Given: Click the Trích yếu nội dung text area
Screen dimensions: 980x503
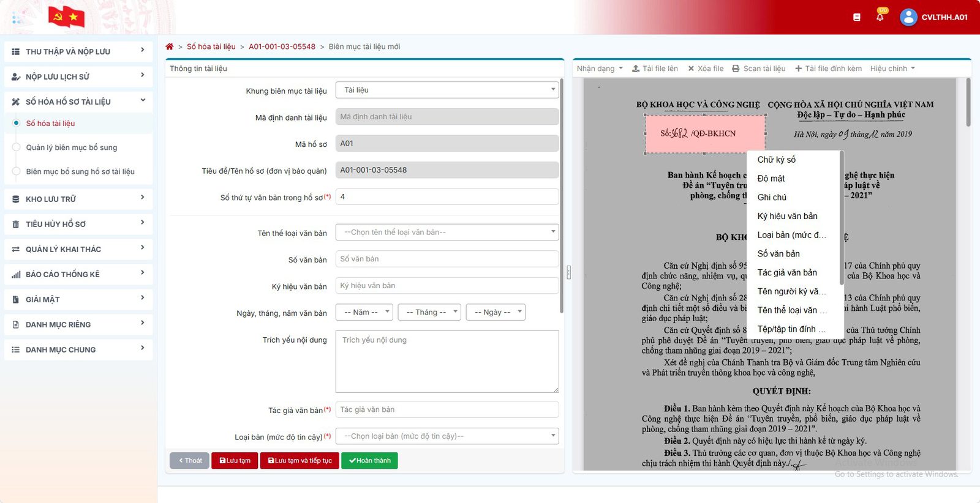Looking at the screenshot, I should pos(447,362).
